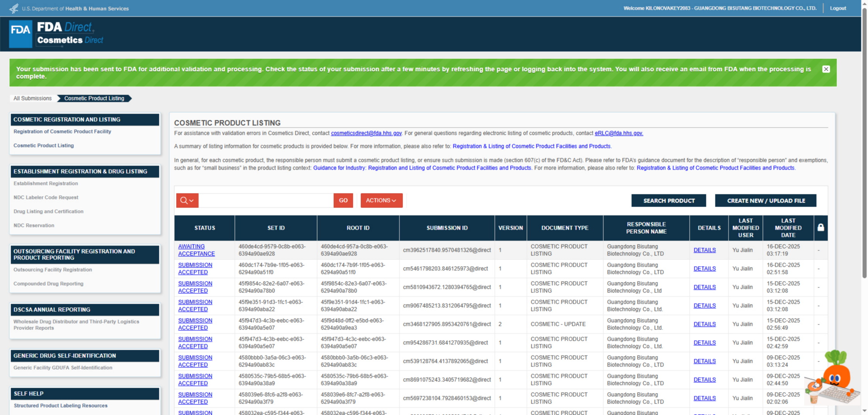Click CREATE NEW / UPLOAD FILE button
The image size is (868, 415).
click(x=766, y=201)
